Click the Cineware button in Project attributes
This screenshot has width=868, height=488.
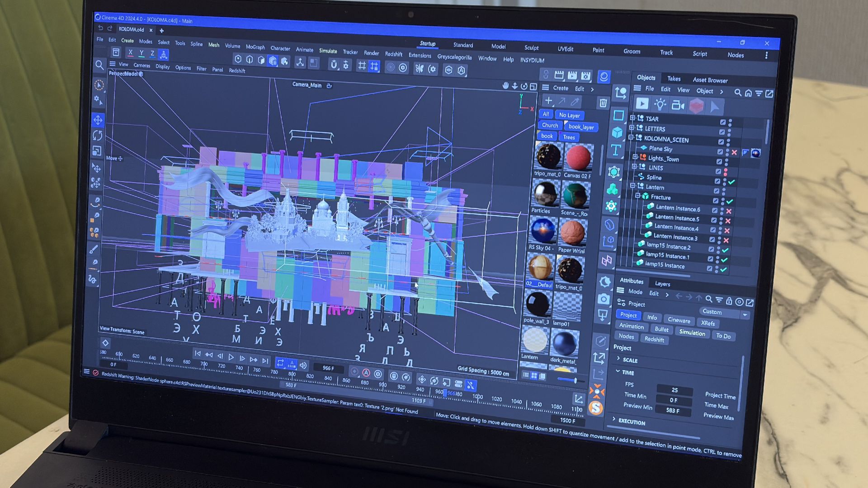[679, 320]
